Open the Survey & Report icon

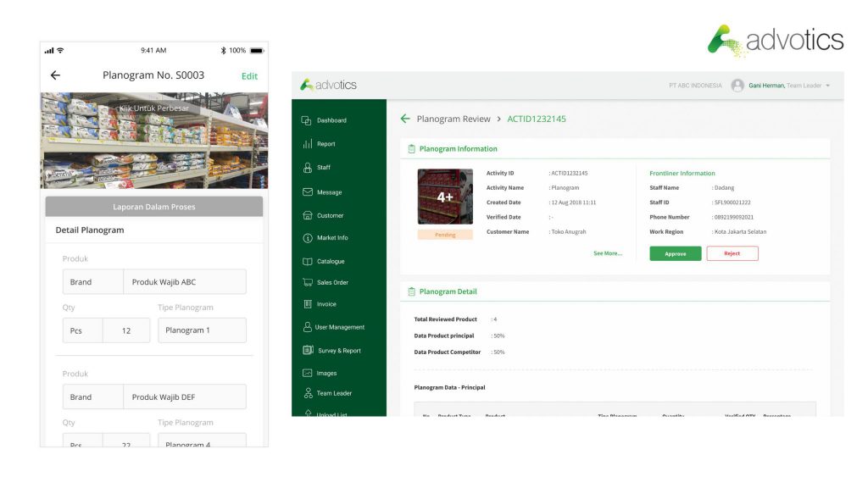tap(308, 350)
